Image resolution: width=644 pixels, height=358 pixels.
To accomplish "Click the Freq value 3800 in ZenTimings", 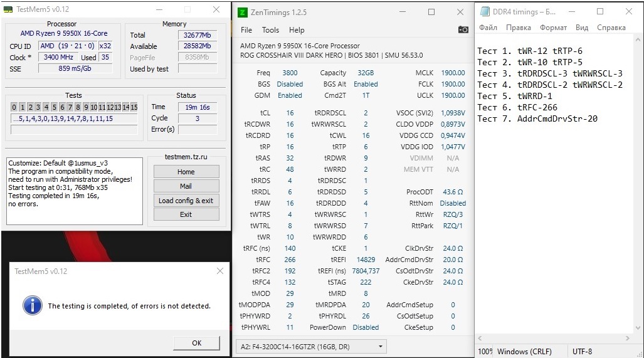I will [x=290, y=73].
